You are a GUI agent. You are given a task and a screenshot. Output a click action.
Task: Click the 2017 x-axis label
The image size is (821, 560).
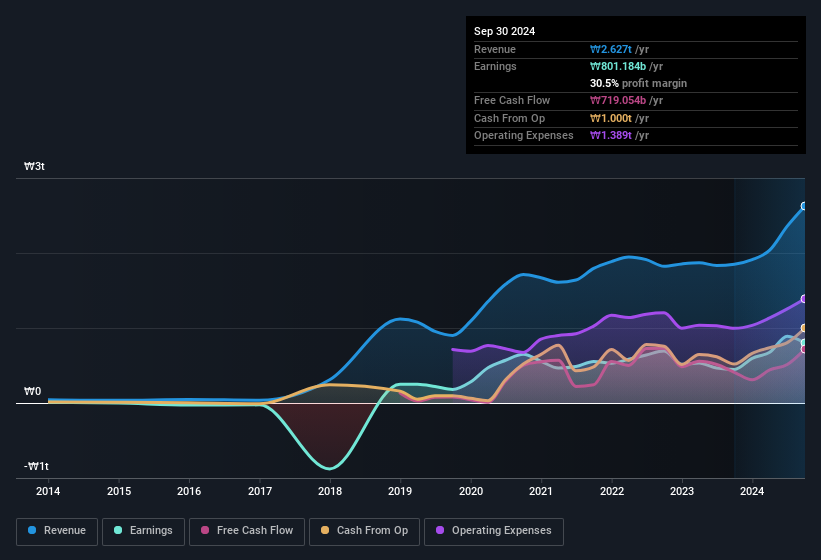click(260, 491)
